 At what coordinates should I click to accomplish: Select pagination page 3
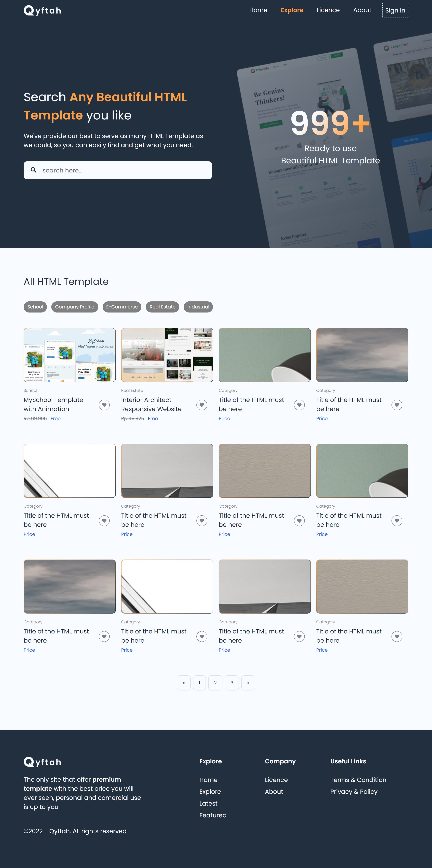pos(232,683)
